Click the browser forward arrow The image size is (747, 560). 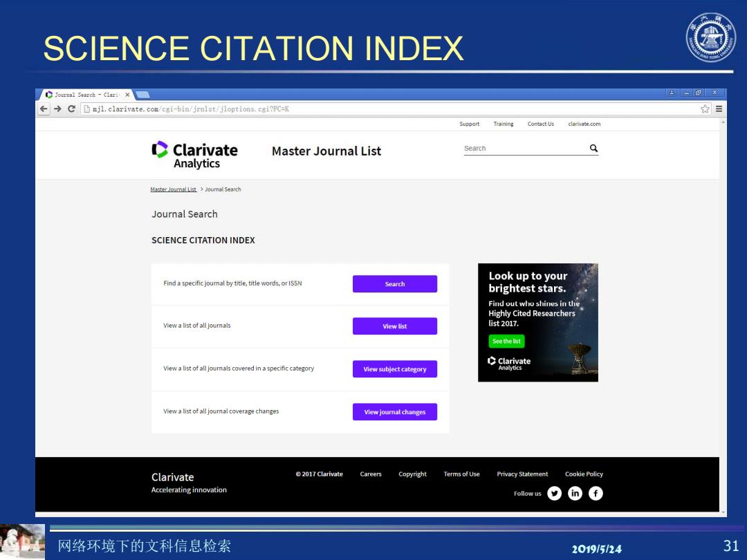pyautogui.click(x=57, y=109)
